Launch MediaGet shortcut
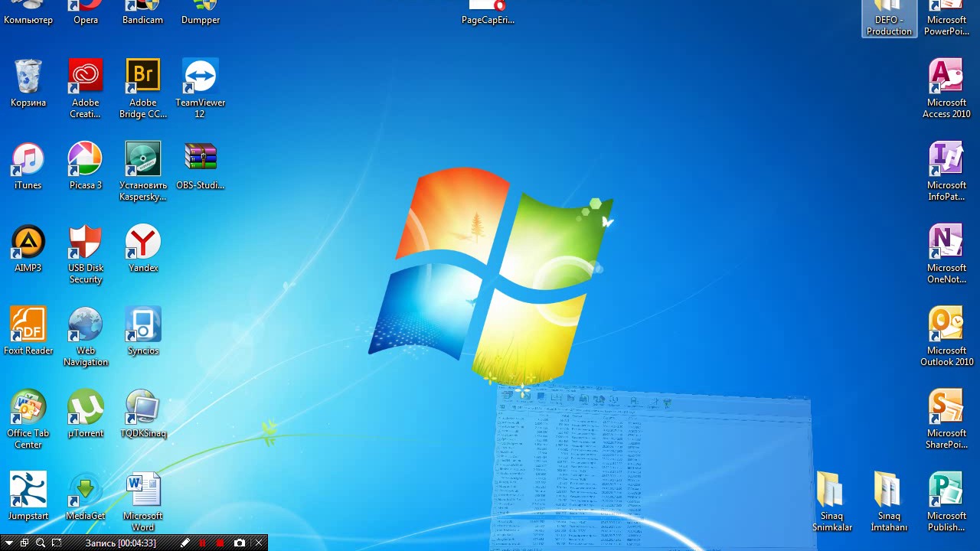 click(x=86, y=497)
